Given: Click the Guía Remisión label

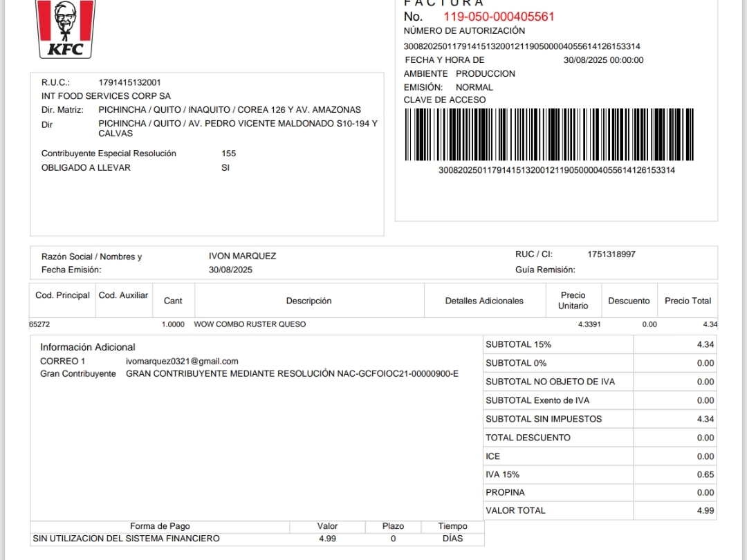Looking at the screenshot, I should pyautogui.click(x=545, y=270).
